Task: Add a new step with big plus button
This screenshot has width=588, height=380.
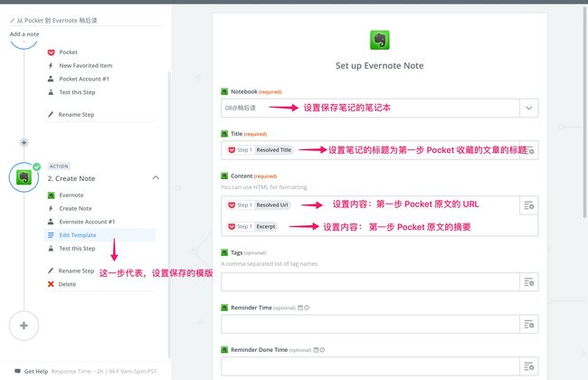Action: tap(24, 326)
